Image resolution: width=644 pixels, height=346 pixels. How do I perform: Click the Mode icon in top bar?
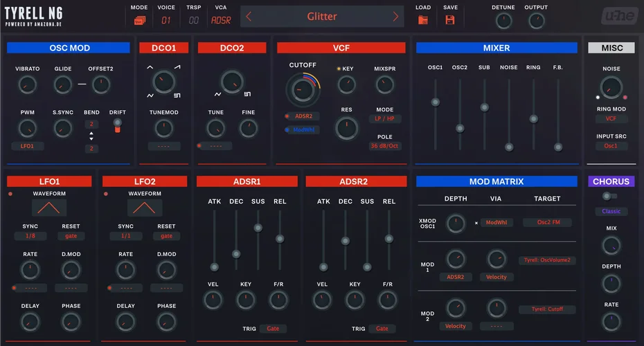139,20
